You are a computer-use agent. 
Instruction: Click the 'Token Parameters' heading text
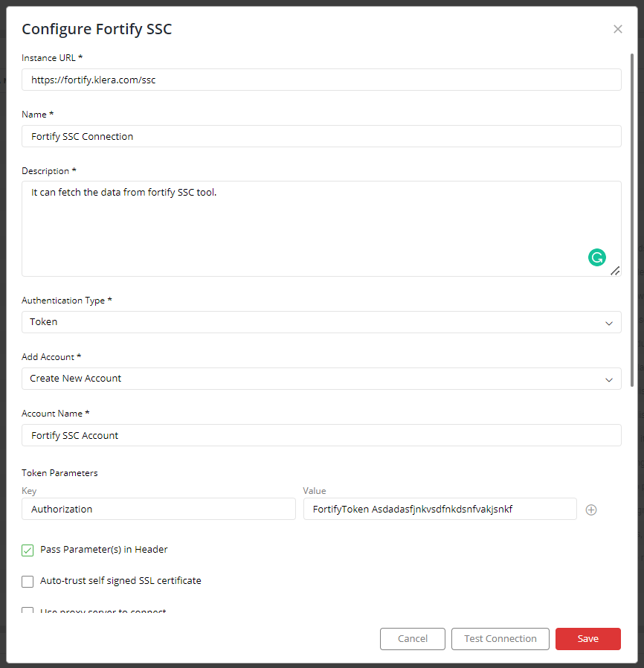(59, 473)
